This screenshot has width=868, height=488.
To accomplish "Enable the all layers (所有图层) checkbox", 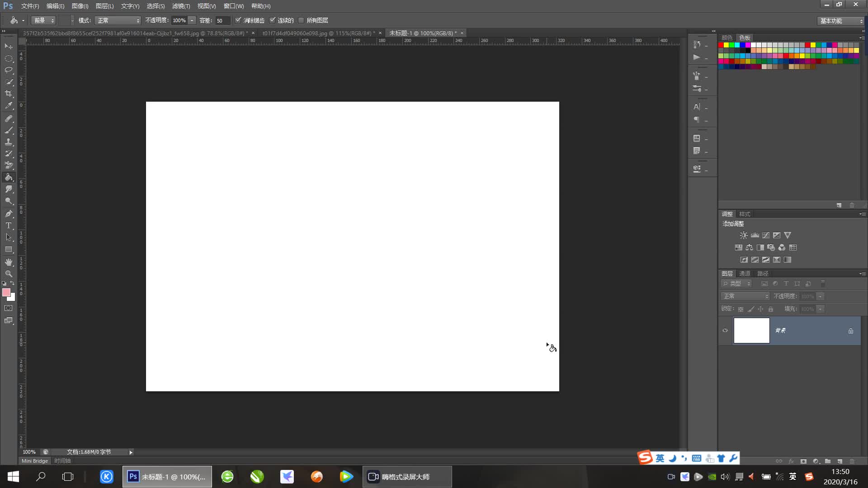I will coord(302,20).
